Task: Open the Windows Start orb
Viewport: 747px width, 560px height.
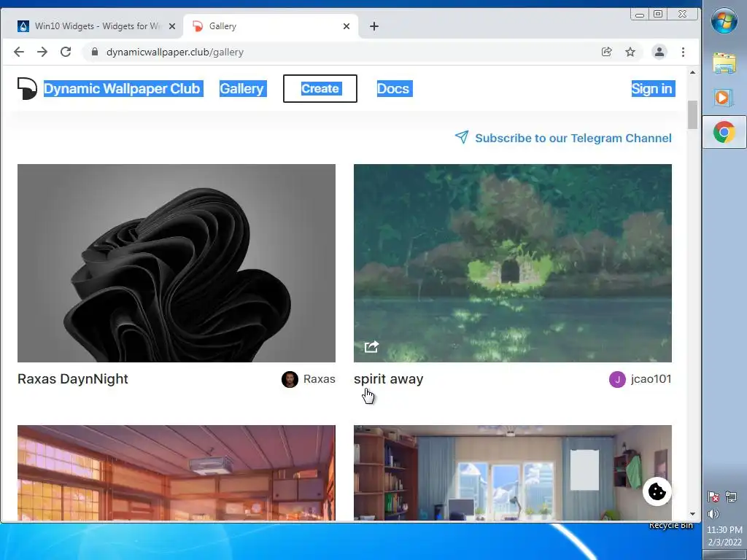Action: click(724, 20)
